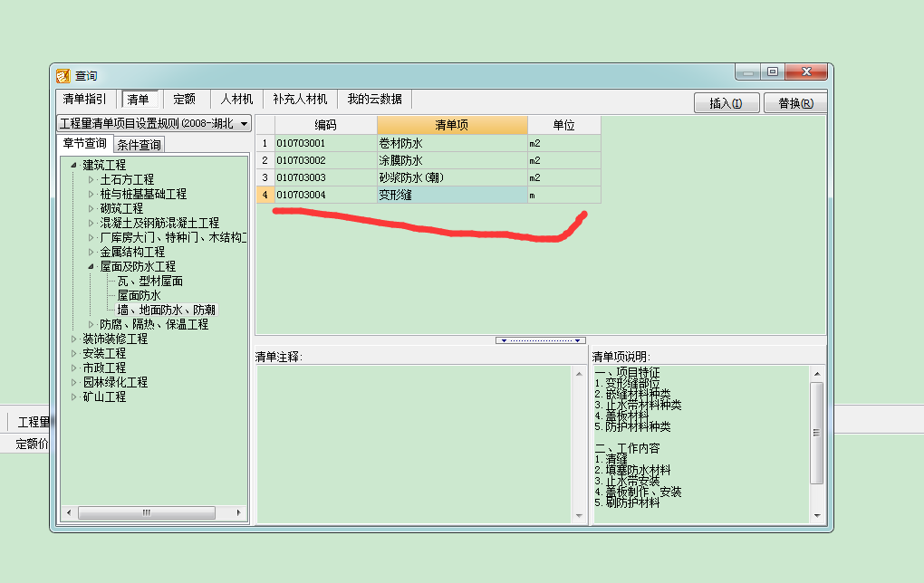This screenshot has height=583, width=924.
Task: Click the 插入(I) button
Action: coord(726,103)
